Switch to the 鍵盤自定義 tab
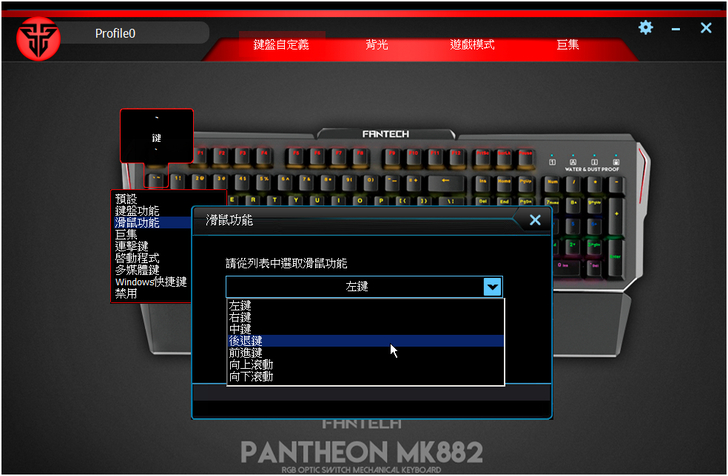 tap(281, 45)
